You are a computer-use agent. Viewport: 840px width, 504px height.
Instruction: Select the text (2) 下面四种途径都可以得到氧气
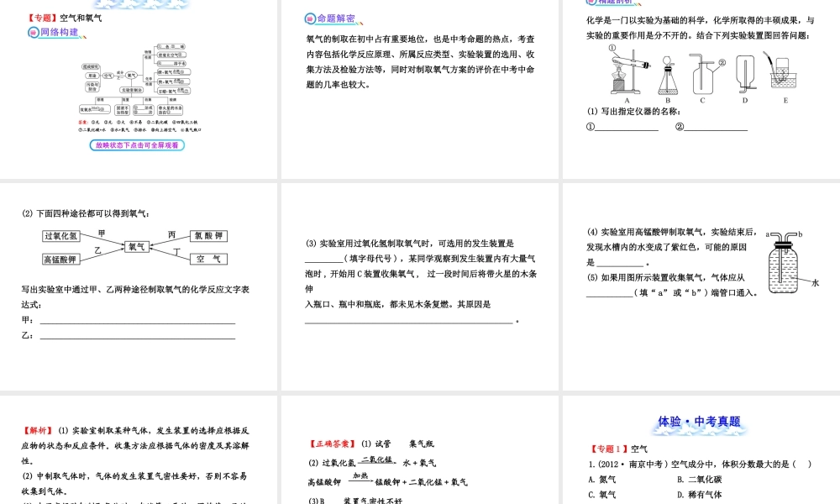click(x=86, y=213)
